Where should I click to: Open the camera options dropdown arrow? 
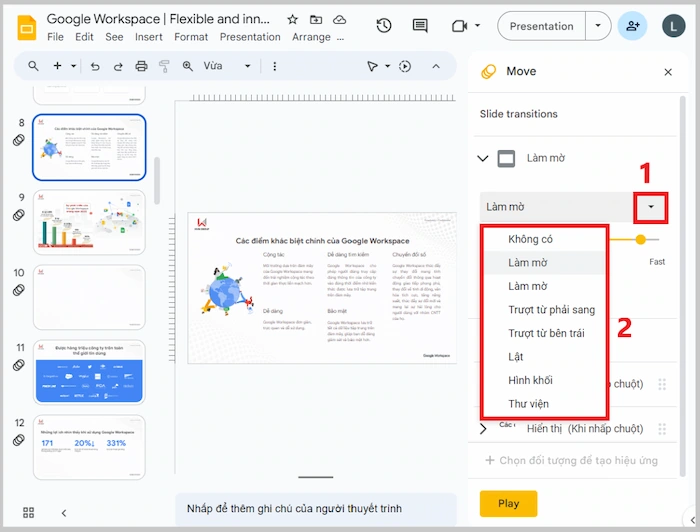[x=477, y=25]
